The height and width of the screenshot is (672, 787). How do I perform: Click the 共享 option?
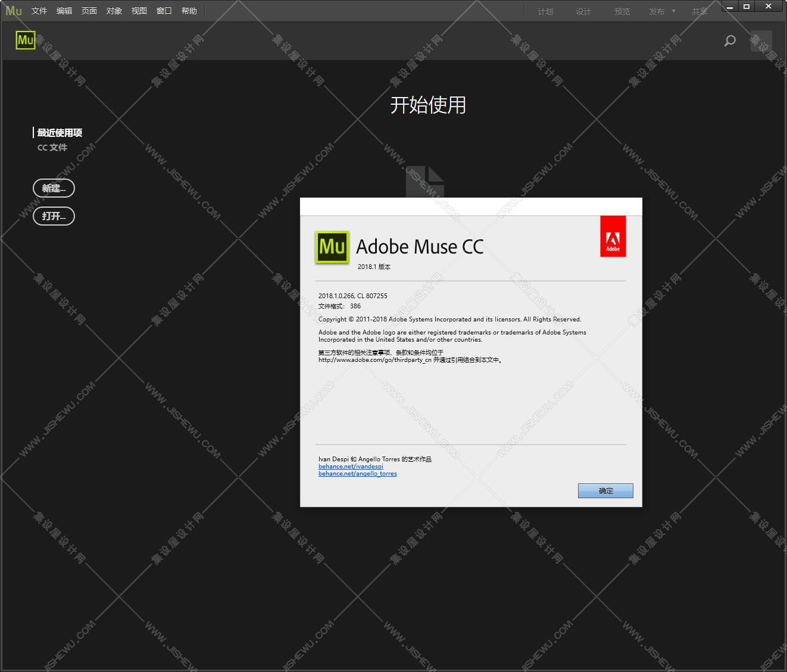coord(699,11)
